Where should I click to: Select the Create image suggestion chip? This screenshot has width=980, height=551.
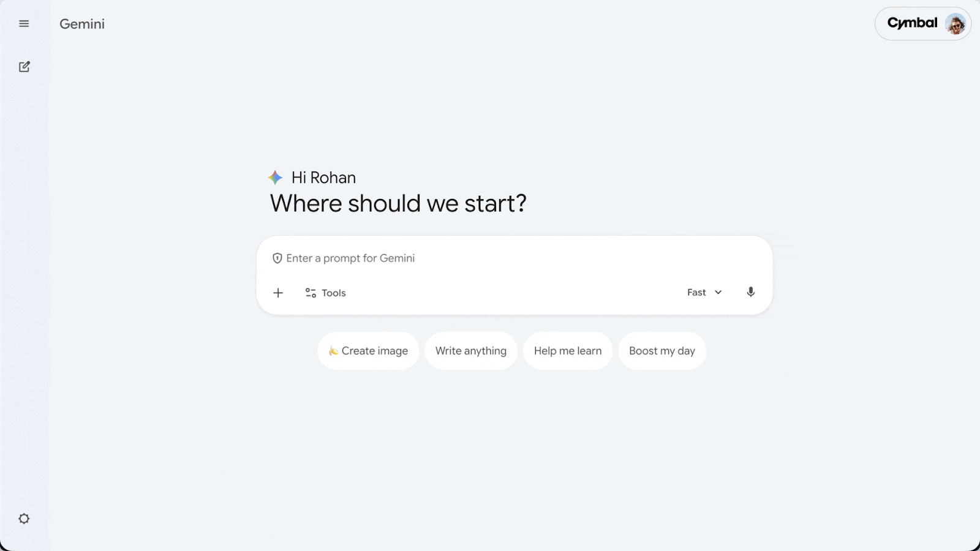point(368,351)
